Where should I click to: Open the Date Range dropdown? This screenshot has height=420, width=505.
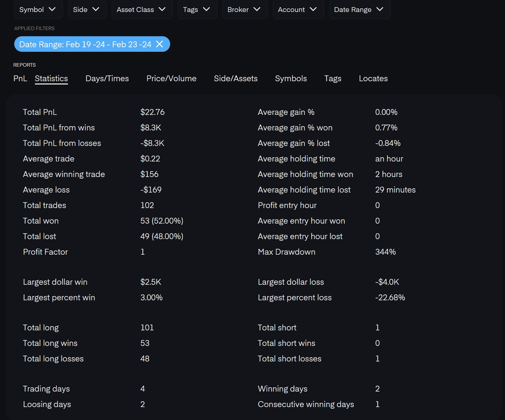(359, 9)
